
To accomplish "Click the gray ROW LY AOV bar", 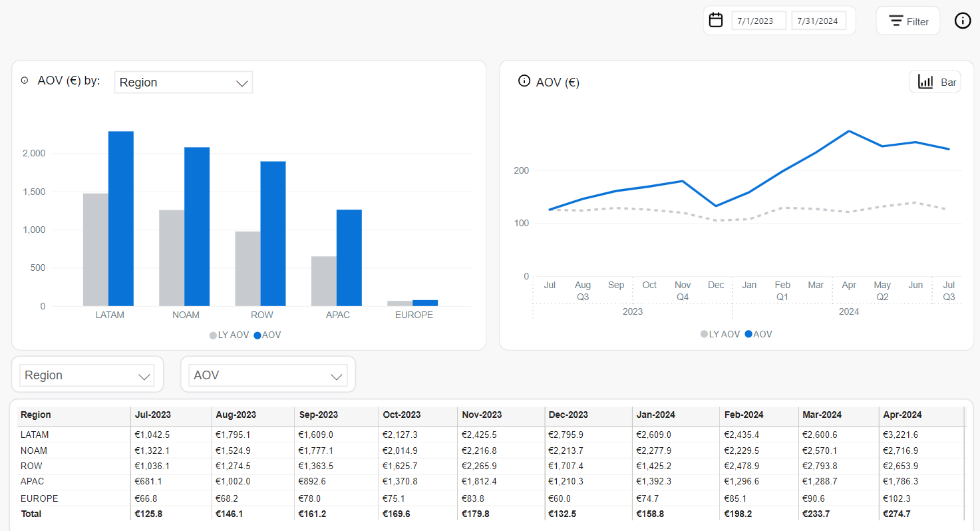I will 247,269.
